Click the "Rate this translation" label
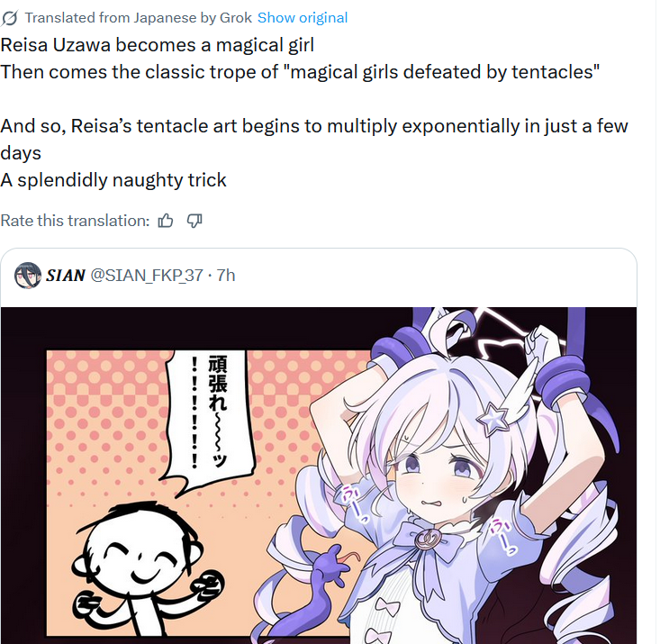The image size is (660, 644). click(x=75, y=221)
